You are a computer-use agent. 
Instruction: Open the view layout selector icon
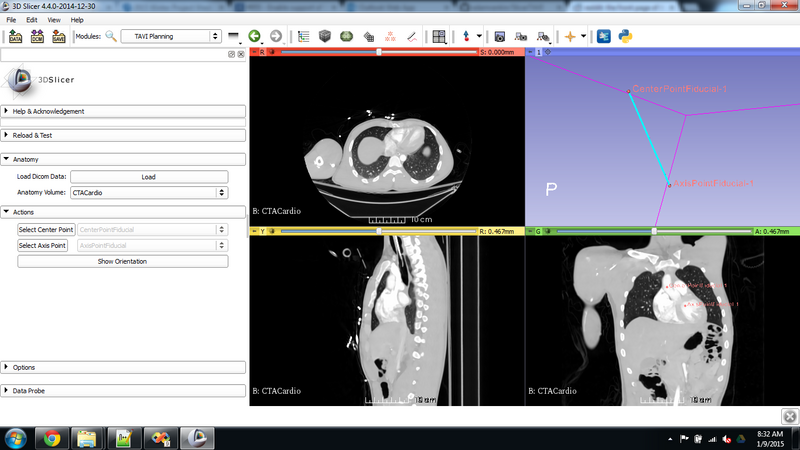[438, 36]
